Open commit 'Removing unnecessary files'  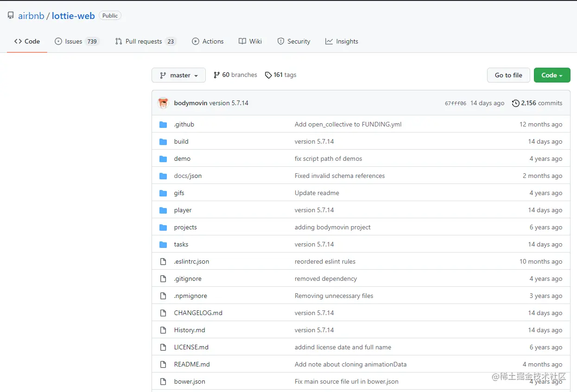334,296
